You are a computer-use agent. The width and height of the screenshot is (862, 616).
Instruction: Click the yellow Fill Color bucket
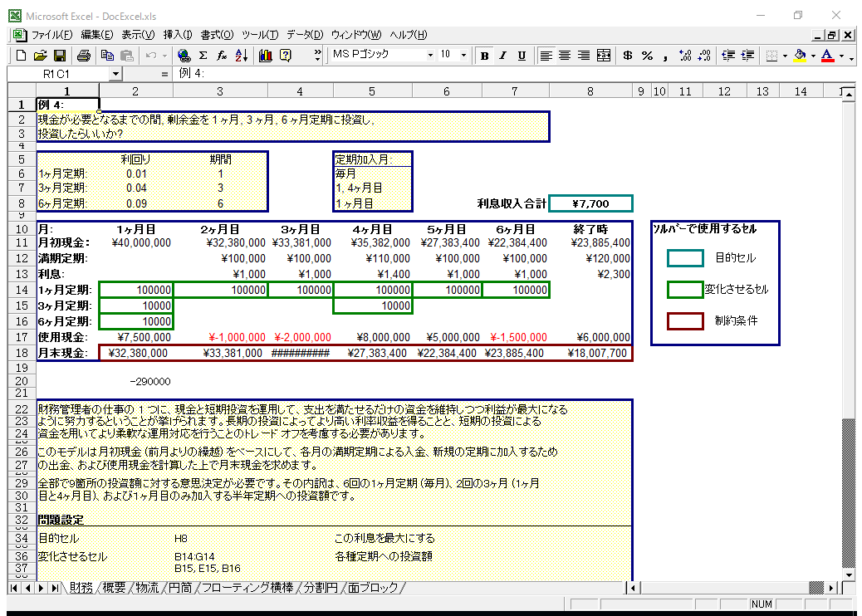(800, 56)
